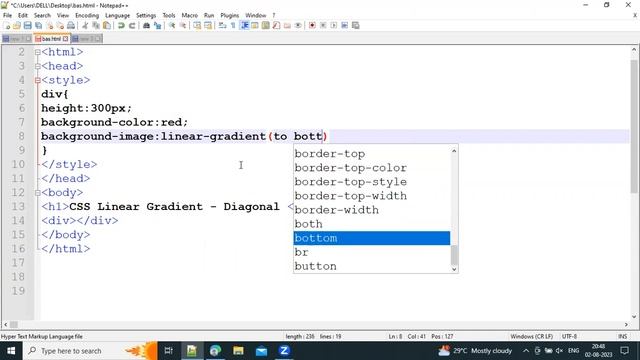Toggle synchronize vertical scrolling

tap(197, 25)
